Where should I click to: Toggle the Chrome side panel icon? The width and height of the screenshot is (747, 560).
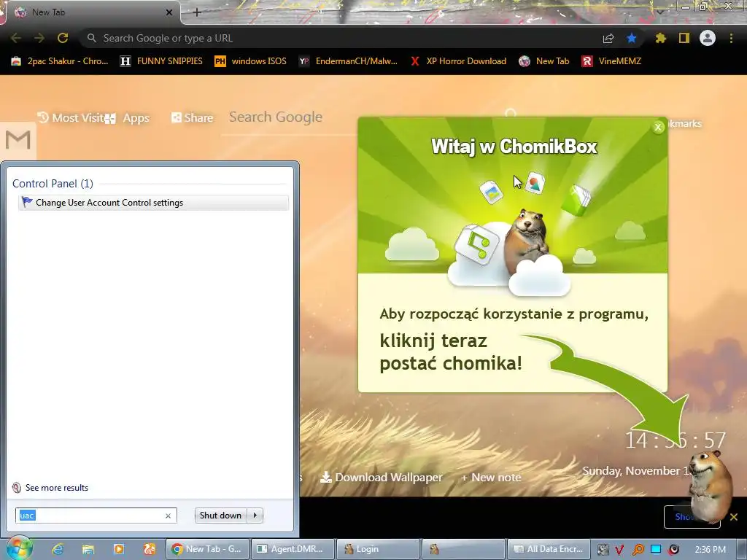[684, 38]
